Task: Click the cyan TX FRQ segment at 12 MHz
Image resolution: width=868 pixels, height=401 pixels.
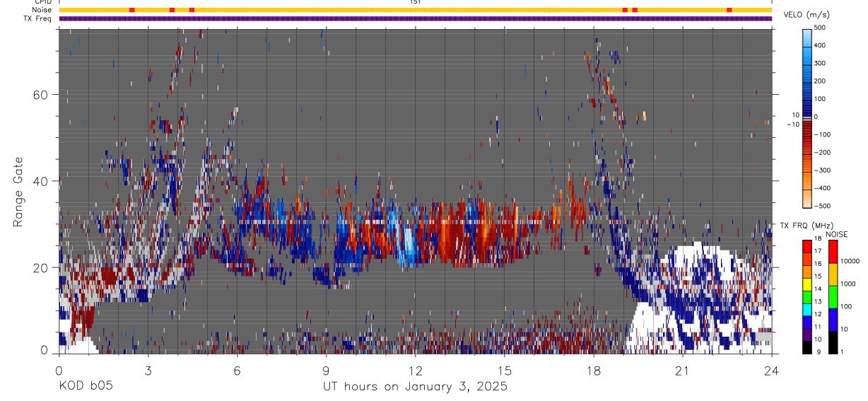Action: [807, 310]
